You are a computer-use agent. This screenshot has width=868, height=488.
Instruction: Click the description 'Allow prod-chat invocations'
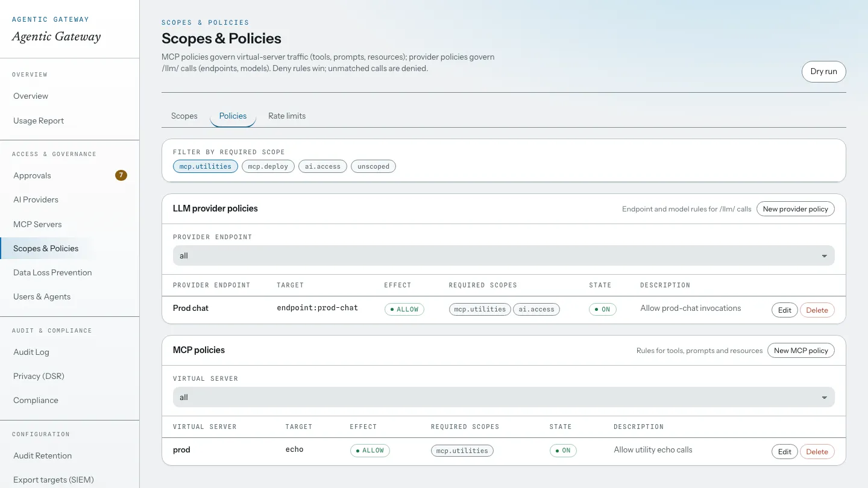pos(691,308)
